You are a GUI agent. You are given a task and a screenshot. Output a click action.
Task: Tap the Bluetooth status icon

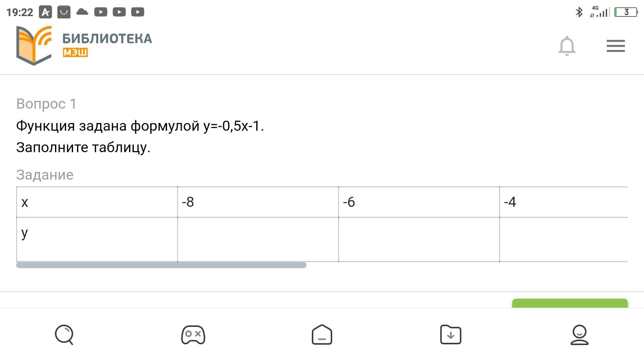pos(579,12)
